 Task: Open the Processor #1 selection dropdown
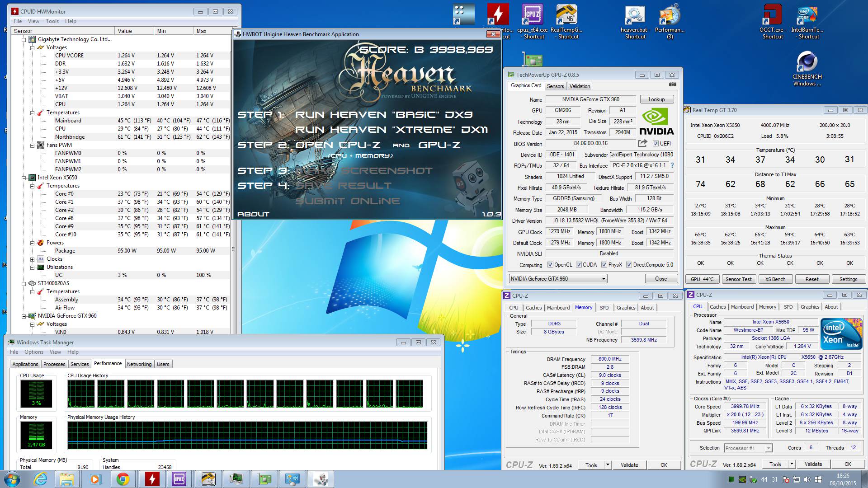click(748, 448)
